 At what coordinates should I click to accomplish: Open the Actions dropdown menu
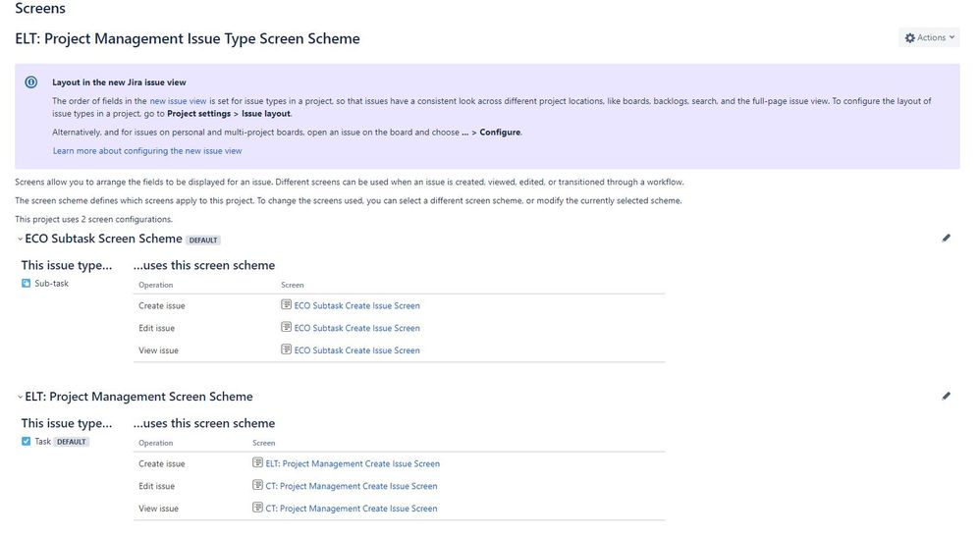pyautogui.click(x=929, y=37)
